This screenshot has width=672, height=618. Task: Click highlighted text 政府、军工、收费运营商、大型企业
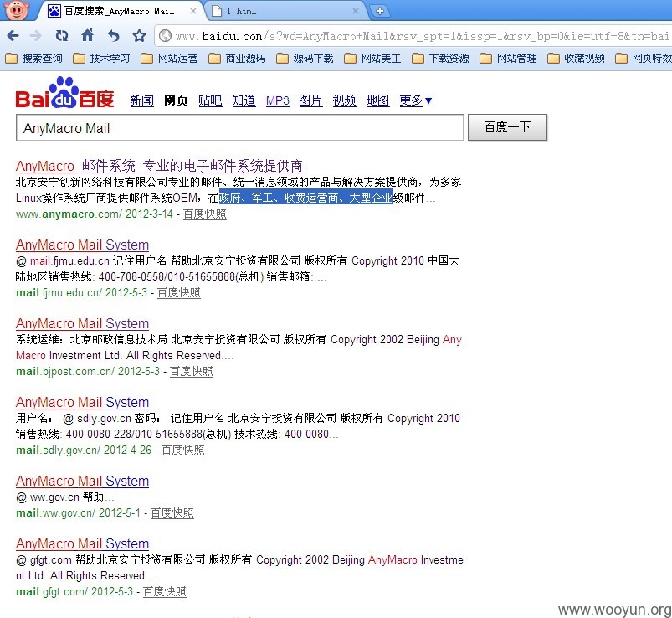click(x=306, y=198)
